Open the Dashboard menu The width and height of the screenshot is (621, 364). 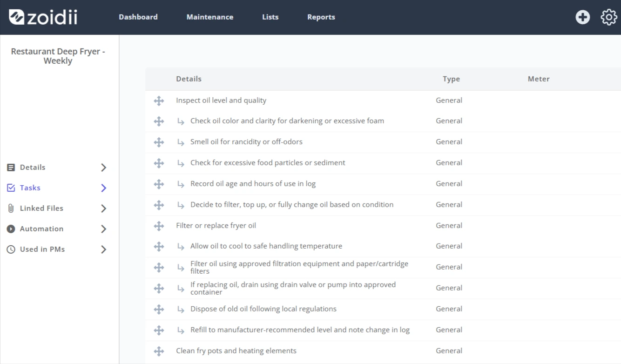138,17
